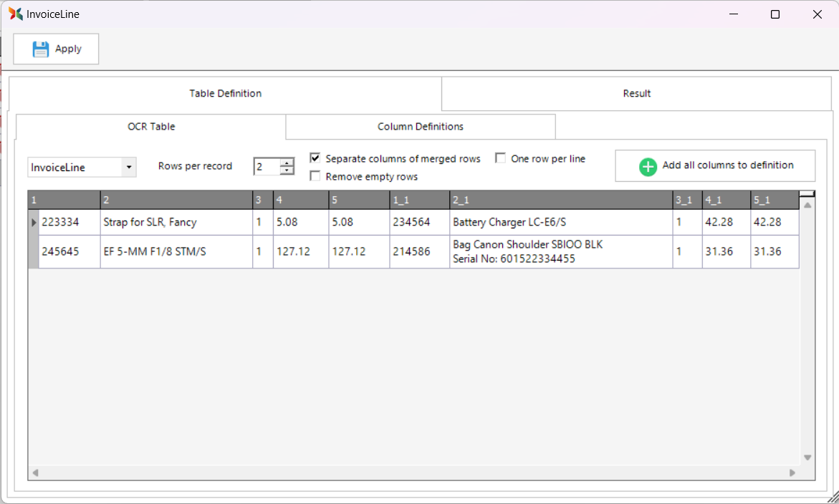Increase Rows per record with up arrow
The image size is (839, 504).
(287, 163)
